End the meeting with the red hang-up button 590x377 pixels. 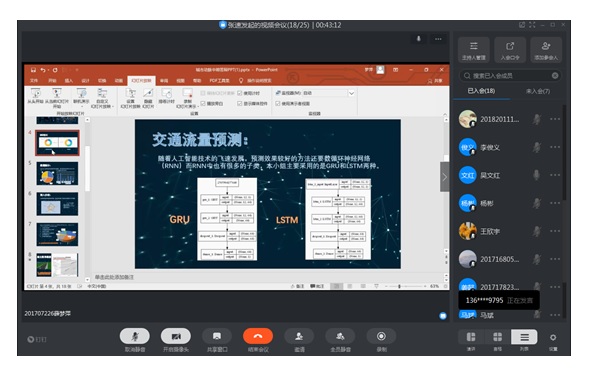tap(258, 336)
